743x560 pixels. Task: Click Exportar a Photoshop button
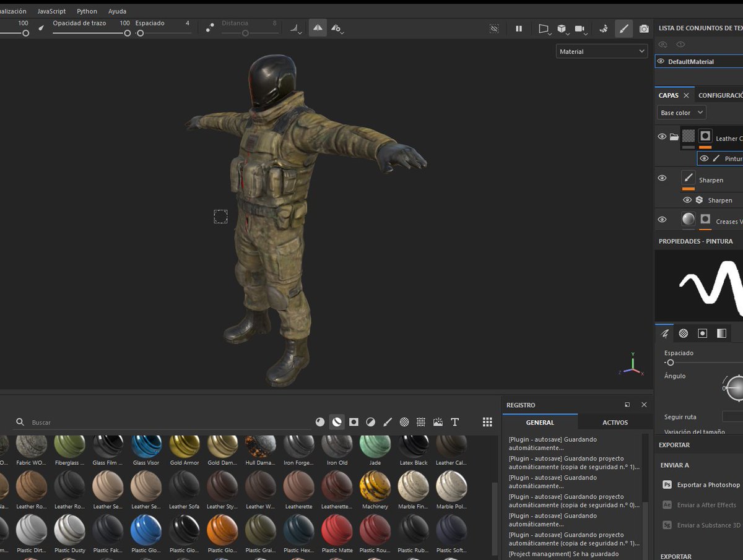[x=708, y=485]
